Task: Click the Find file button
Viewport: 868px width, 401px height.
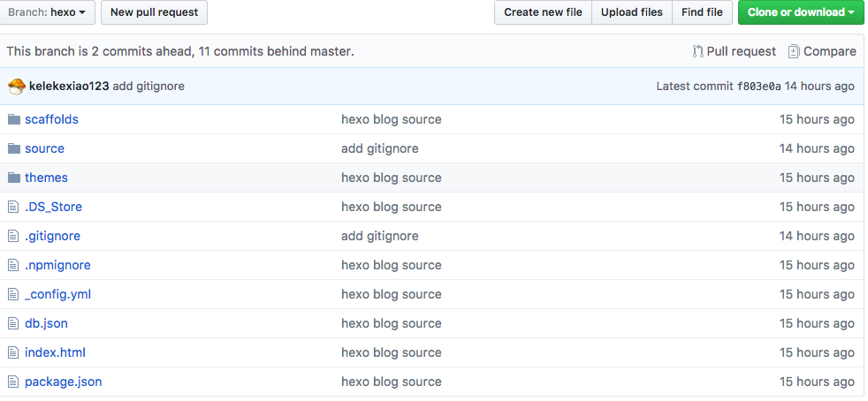Action: point(702,12)
